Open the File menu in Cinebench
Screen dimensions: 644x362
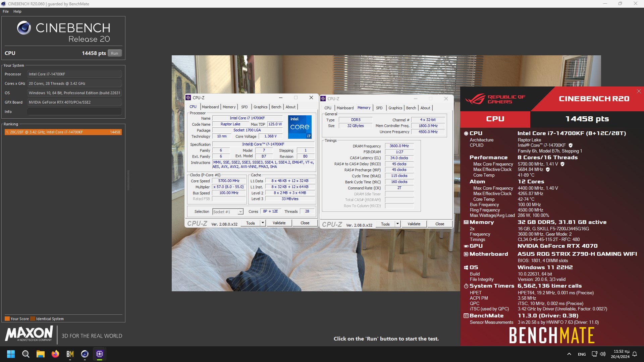6,11
